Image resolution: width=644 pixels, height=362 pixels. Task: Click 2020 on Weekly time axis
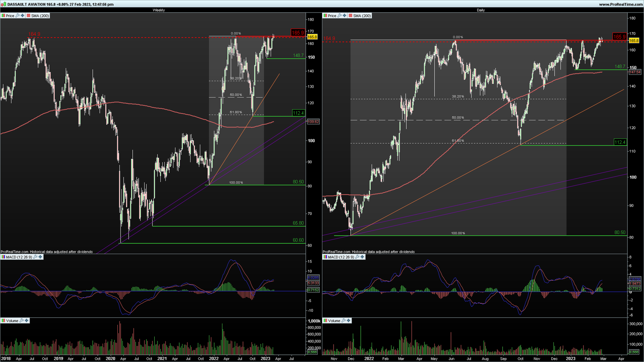(x=110, y=359)
